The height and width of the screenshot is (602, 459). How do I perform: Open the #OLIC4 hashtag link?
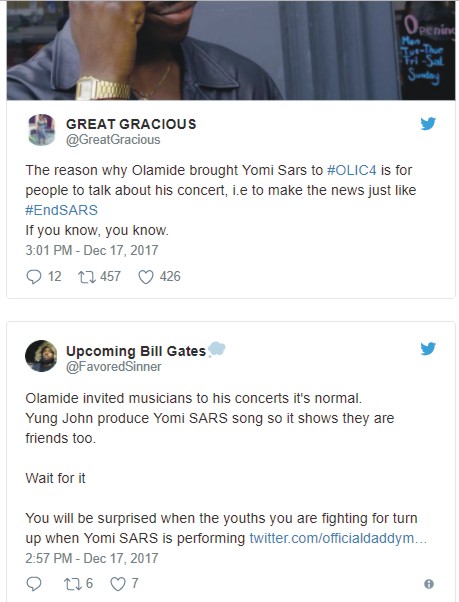pyautogui.click(x=351, y=170)
